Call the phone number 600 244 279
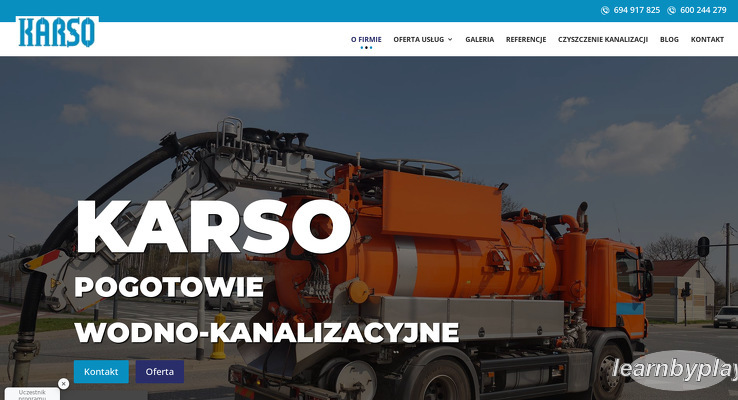The image size is (738, 400). coord(703,10)
